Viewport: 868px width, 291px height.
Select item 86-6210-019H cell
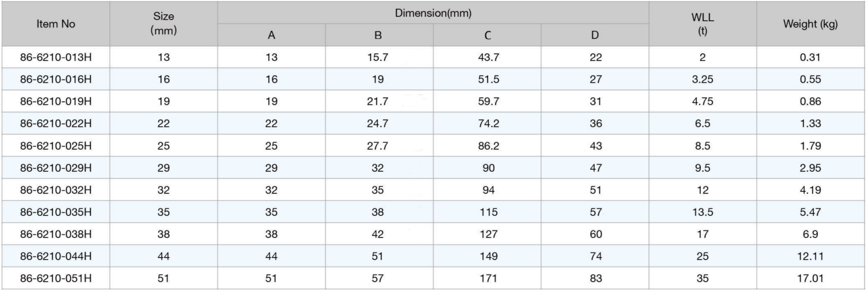(55, 101)
